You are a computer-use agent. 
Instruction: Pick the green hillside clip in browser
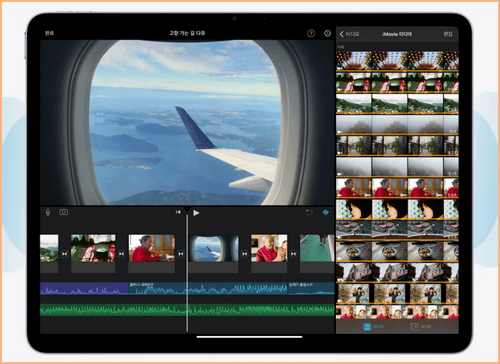click(x=397, y=103)
